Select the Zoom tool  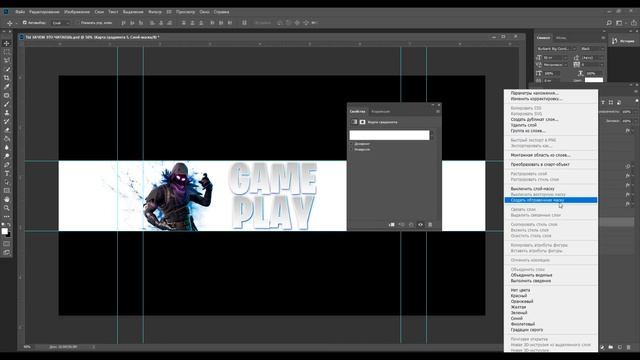(x=7, y=208)
